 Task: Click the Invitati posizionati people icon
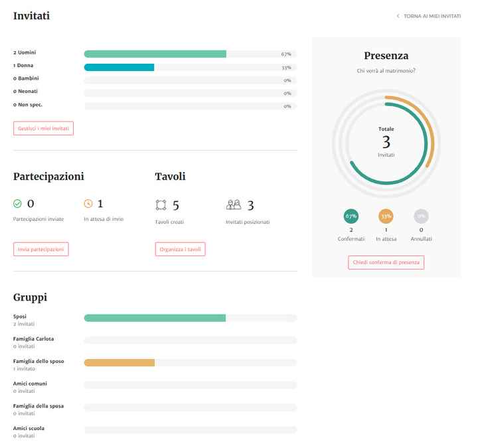pyautogui.click(x=234, y=205)
